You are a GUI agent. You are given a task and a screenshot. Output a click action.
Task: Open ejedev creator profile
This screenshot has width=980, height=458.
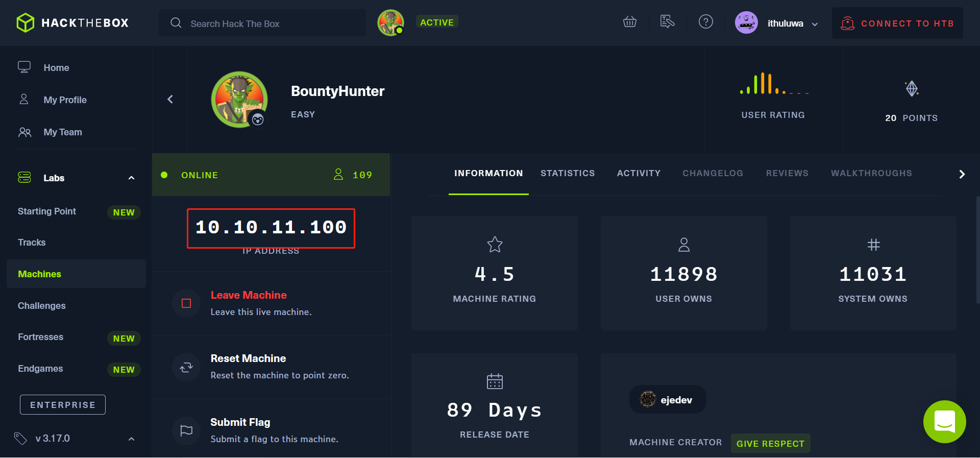pos(668,399)
